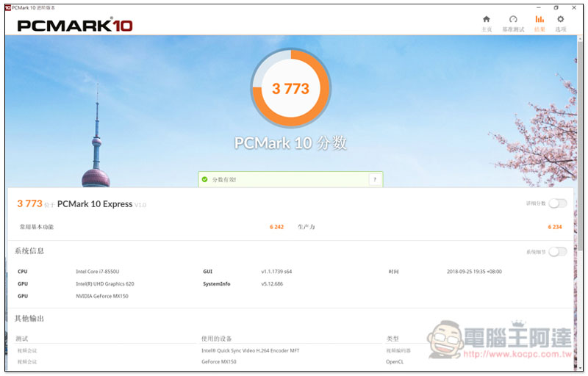Screen dimensions: 588x376
Task: Select timestamp 2018-09-25 19:35 +08:00
Action: pos(474,272)
